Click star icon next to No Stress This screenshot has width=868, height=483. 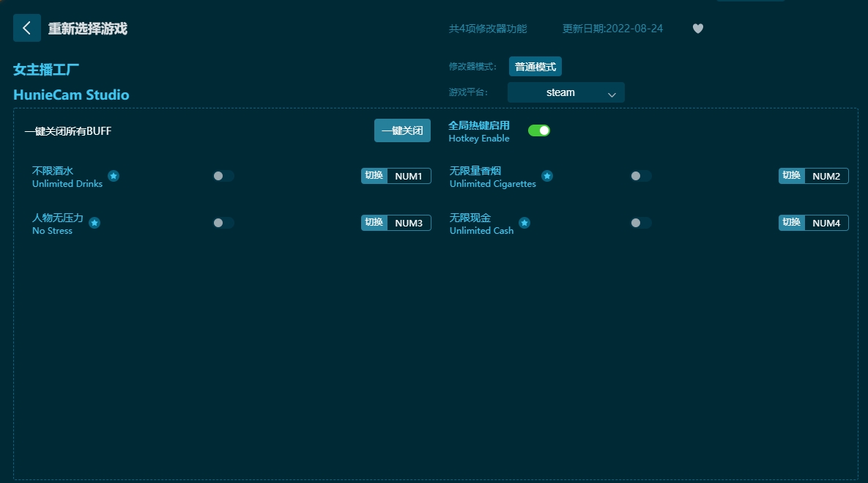click(x=94, y=223)
